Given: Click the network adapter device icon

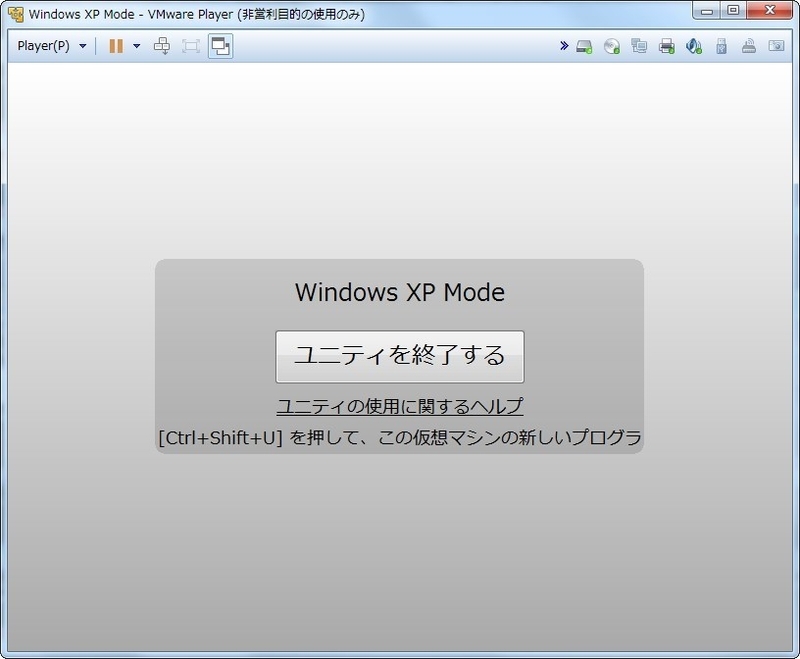Looking at the screenshot, I should (639, 46).
